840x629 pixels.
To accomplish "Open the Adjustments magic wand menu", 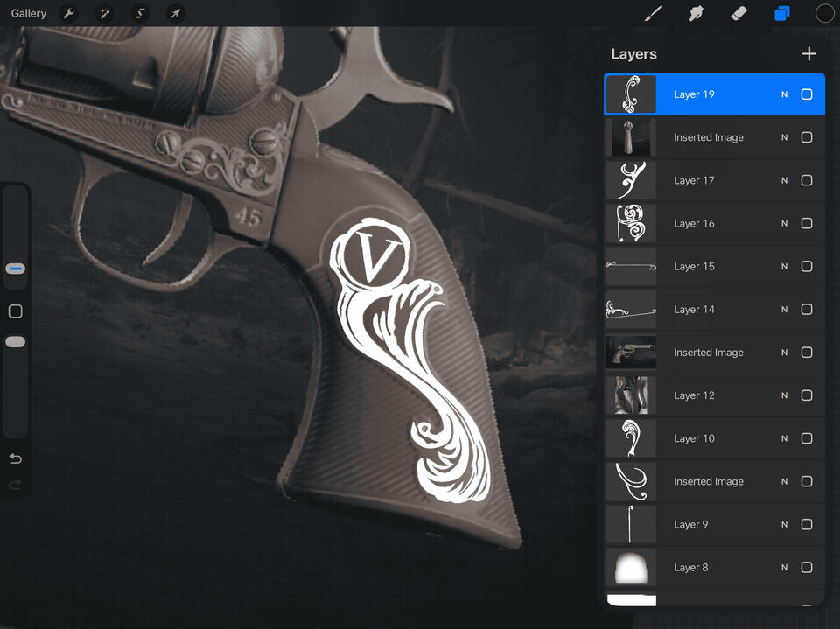I will coord(104,14).
